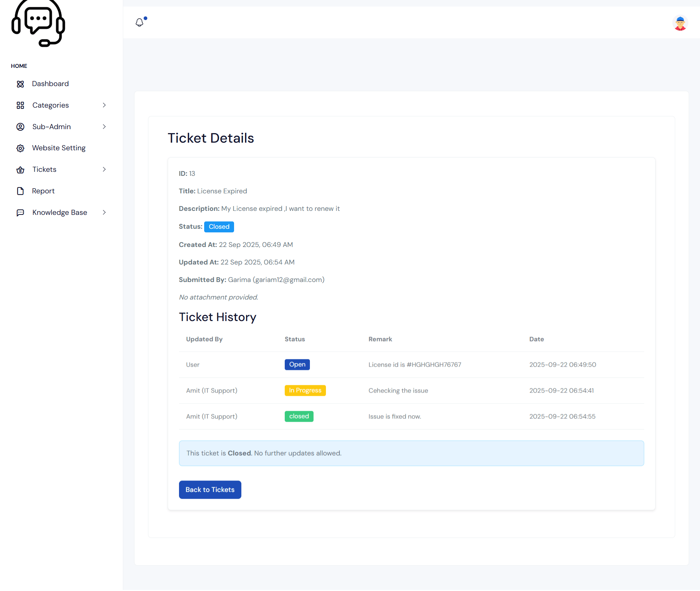Navigate to the Report page
Image resolution: width=700 pixels, height=591 pixels.
43,191
